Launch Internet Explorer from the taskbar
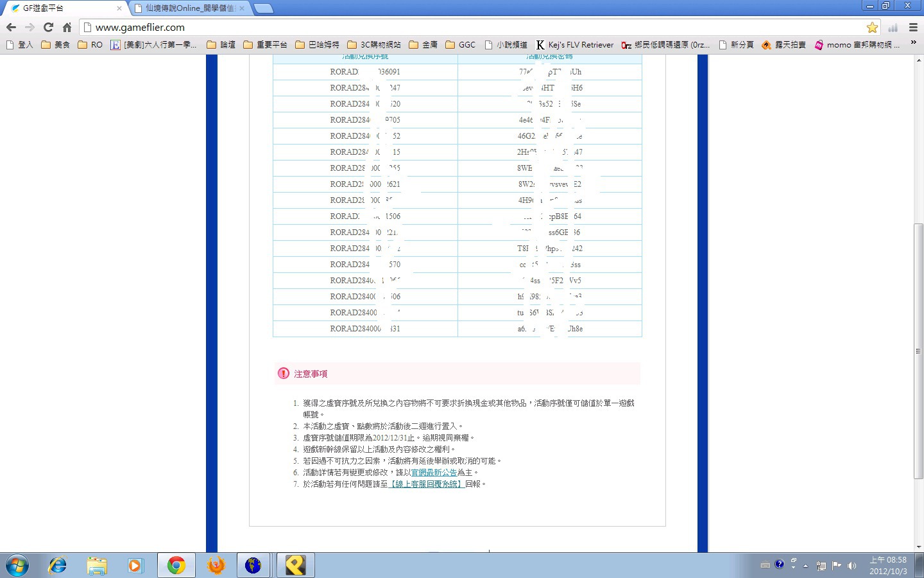Screen dimensions: 924x578 (58, 566)
